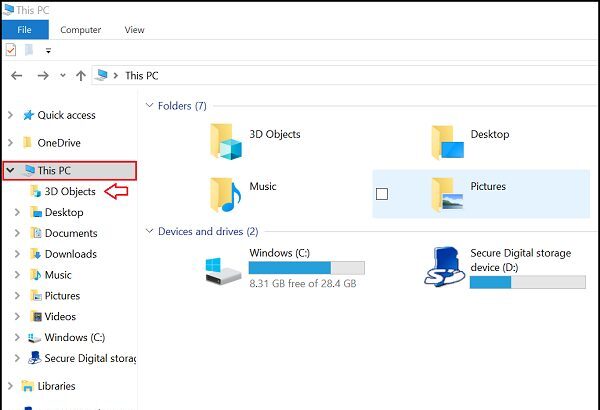The height and width of the screenshot is (410, 600).
Task: Switch to the Computer ribbon tab
Action: (x=80, y=30)
